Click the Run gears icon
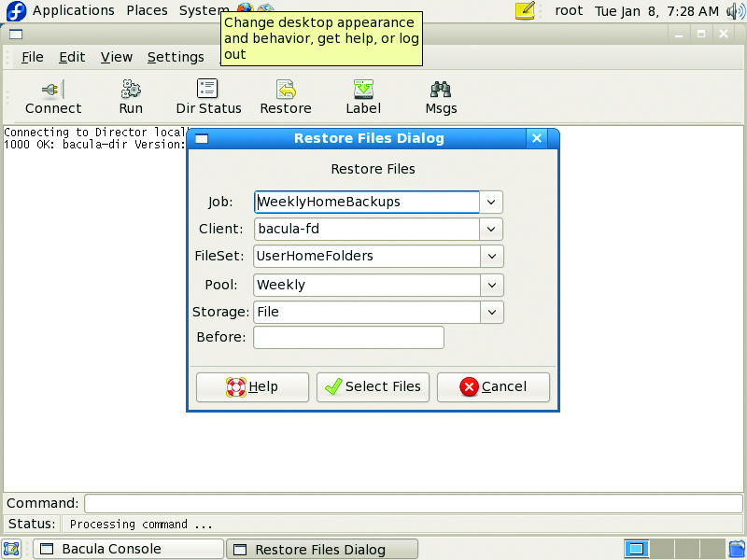 (x=131, y=91)
